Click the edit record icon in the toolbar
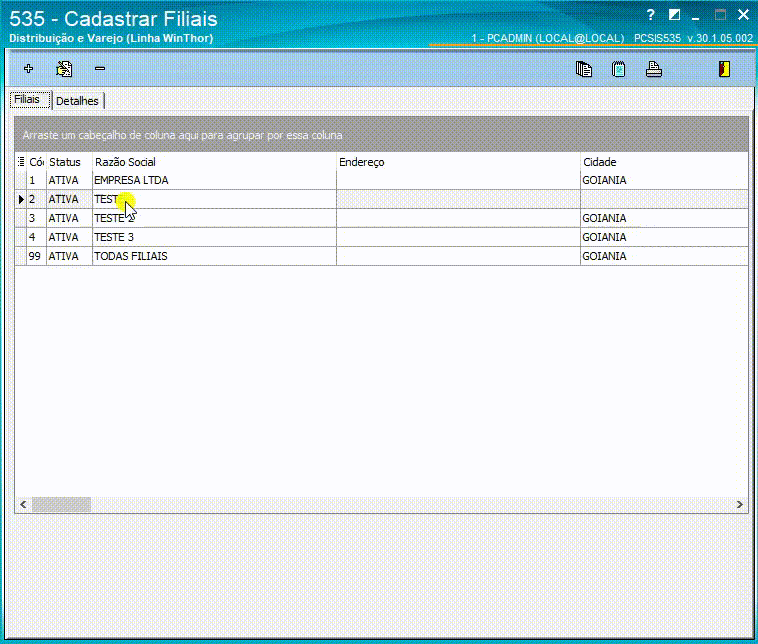 (x=64, y=69)
